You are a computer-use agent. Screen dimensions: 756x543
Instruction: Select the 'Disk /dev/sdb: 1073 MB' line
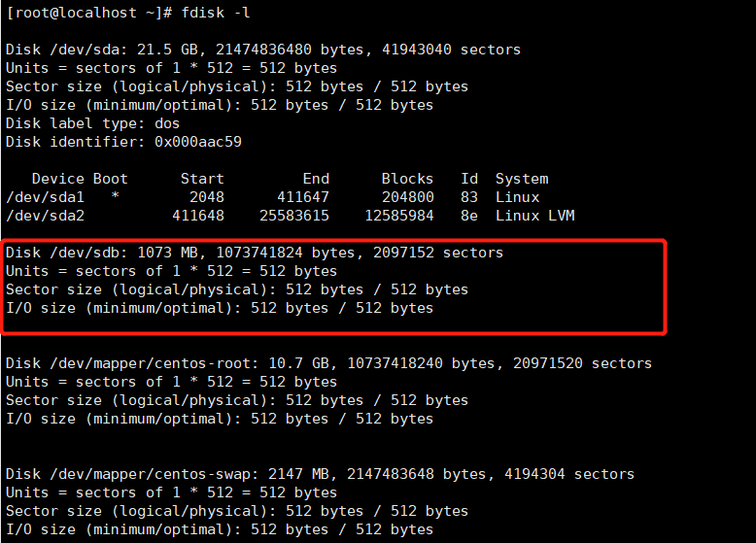255,253
